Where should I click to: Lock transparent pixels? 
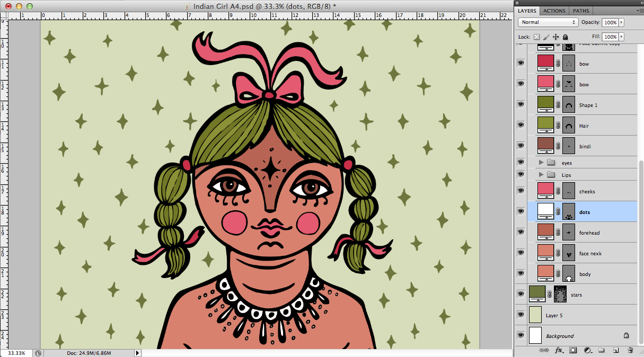(536, 37)
